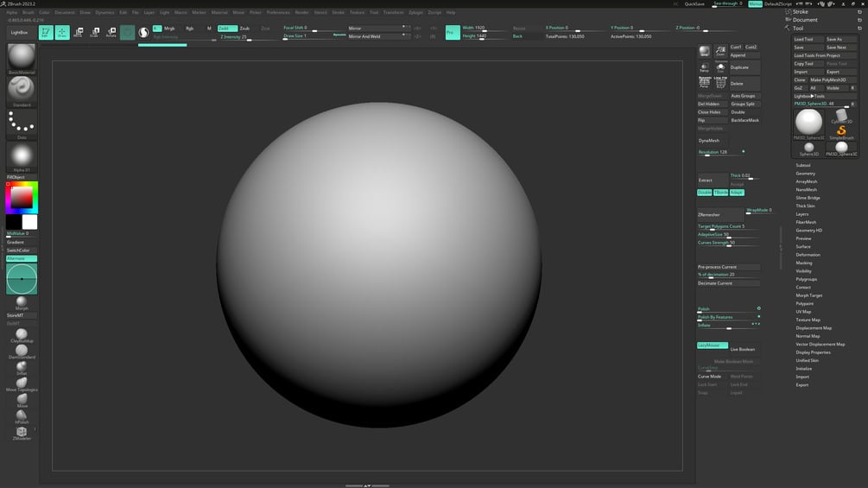Select the Move transform icon
868x488 pixels.
(79, 32)
